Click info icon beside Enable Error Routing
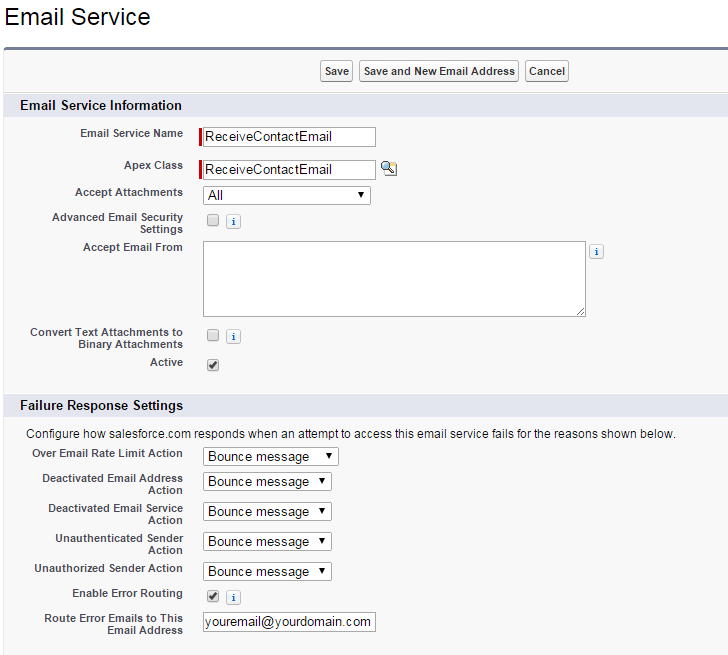This screenshot has height=655, width=728. coord(233,597)
